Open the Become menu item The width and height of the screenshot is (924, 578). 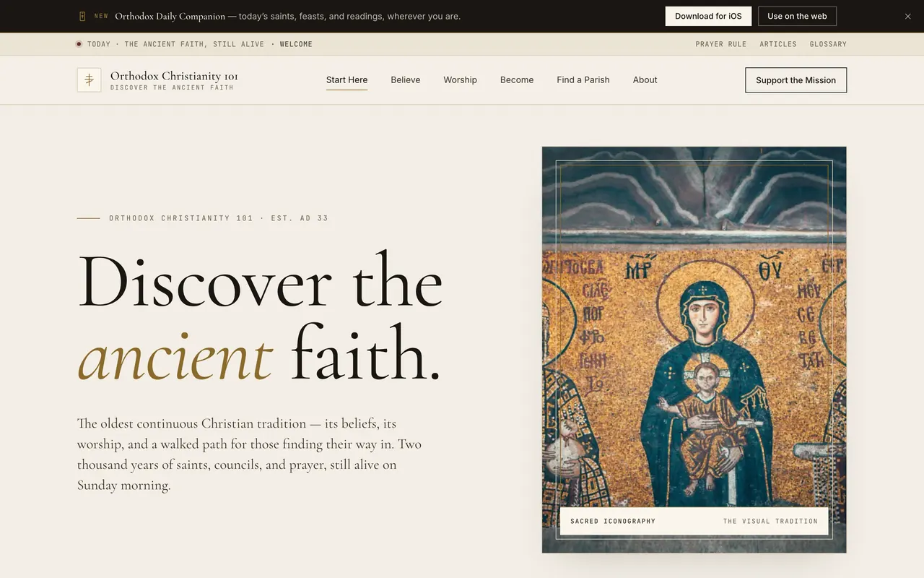click(x=517, y=80)
